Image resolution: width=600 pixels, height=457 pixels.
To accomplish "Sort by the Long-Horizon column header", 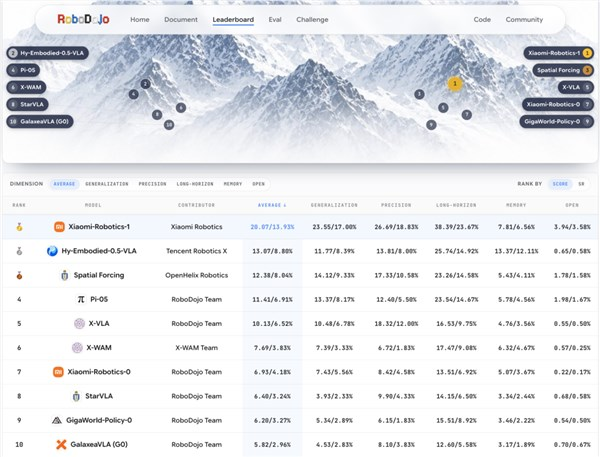I will [456, 205].
